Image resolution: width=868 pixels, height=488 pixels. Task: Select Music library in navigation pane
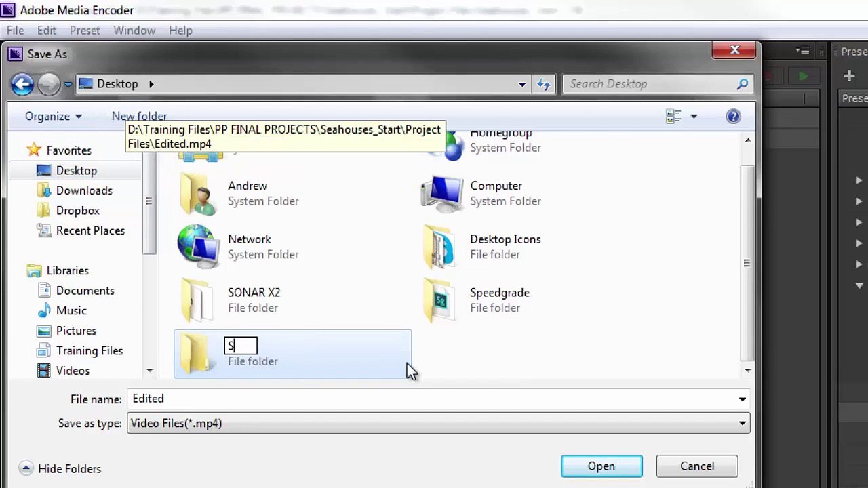[71, 310]
